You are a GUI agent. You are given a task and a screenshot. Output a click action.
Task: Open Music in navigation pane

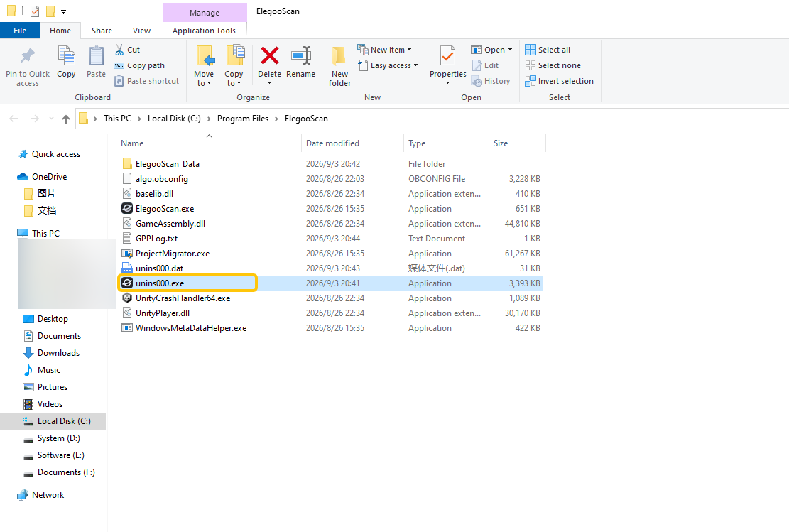click(49, 370)
